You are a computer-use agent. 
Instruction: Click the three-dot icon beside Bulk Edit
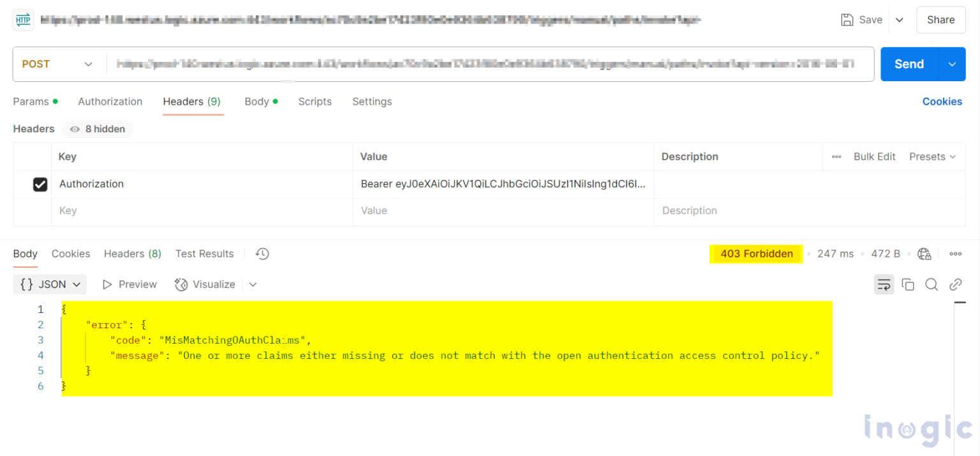[836, 156]
